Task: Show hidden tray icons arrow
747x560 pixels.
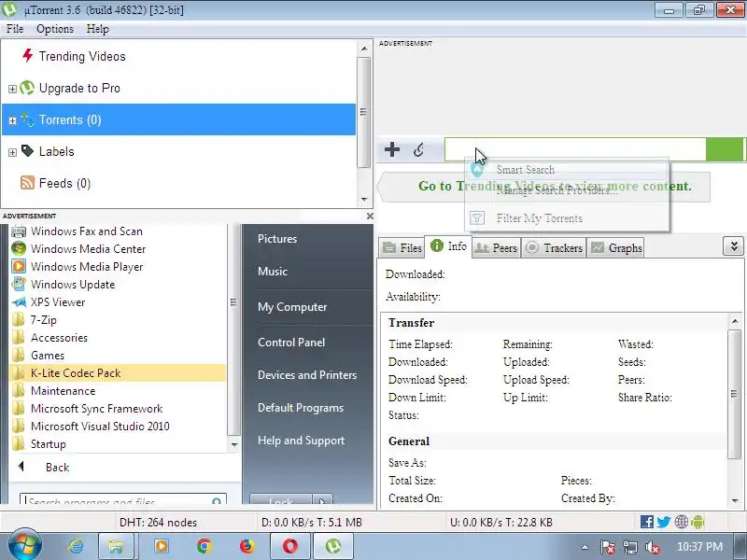Action: pyautogui.click(x=585, y=547)
